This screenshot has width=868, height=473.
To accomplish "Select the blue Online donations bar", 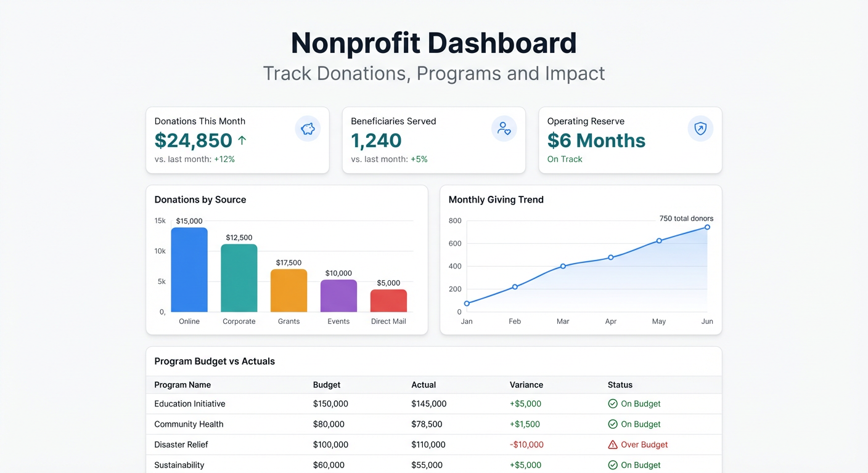I will tap(189, 269).
